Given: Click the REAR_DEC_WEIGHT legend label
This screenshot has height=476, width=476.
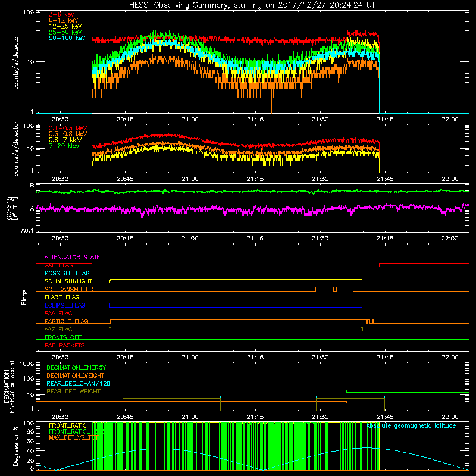Looking at the screenshot, I should [73, 392].
